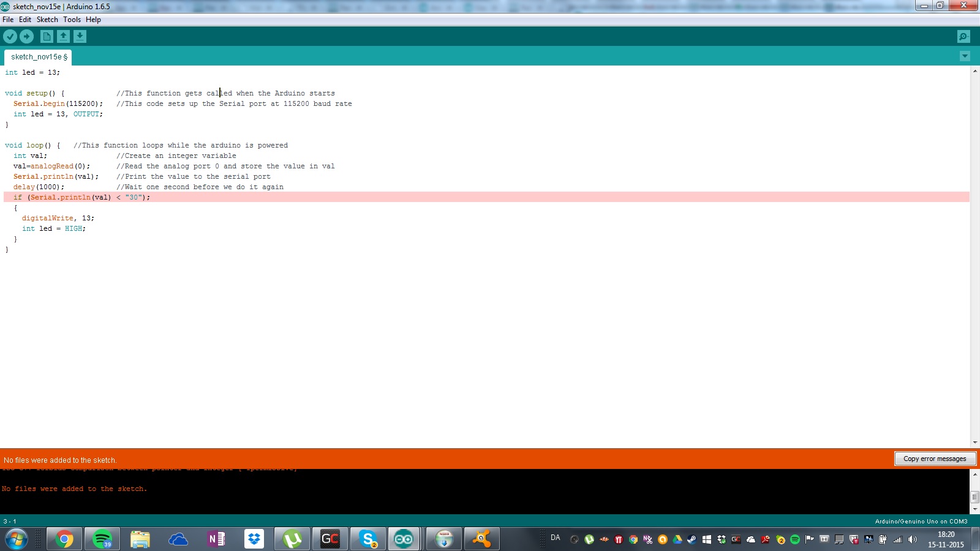Click the Spotify system tray icon

pyautogui.click(x=795, y=539)
